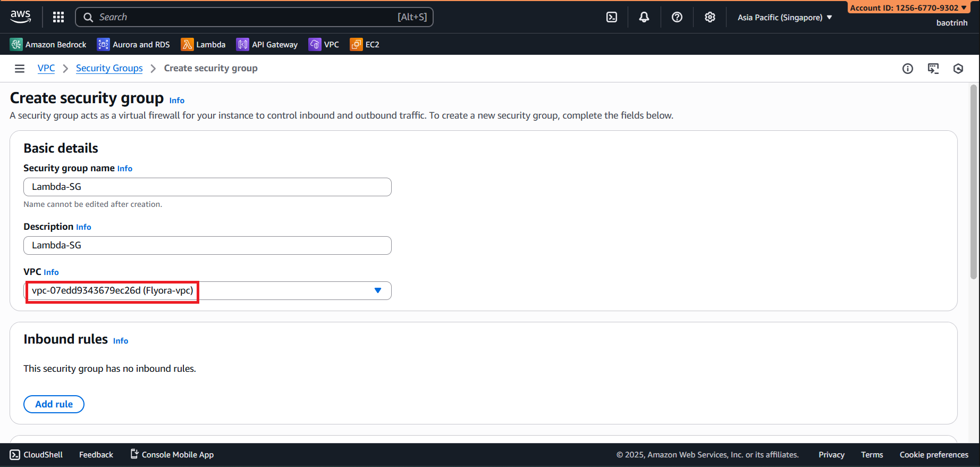Open the EC2 service shortcut
The image size is (980, 467).
click(365, 45)
